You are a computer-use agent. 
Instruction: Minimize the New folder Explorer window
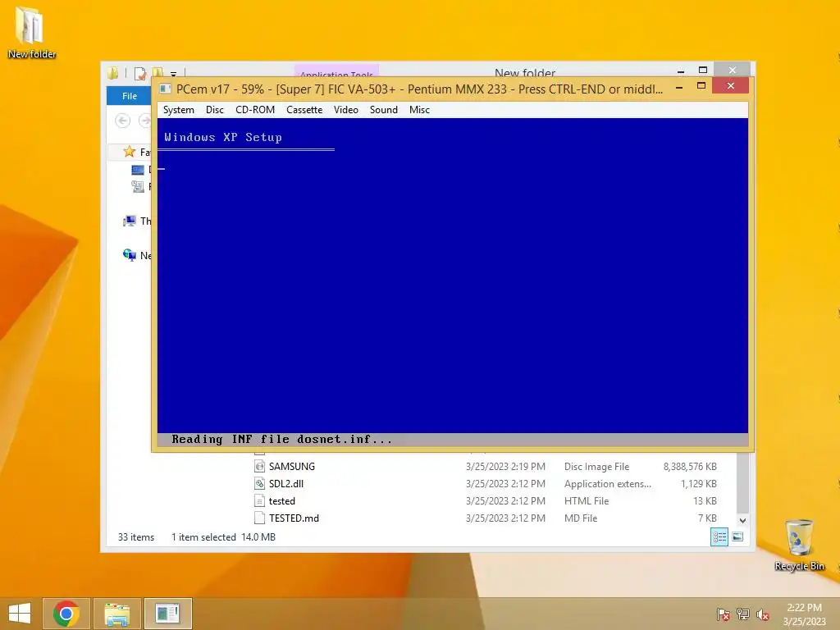pos(680,71)
